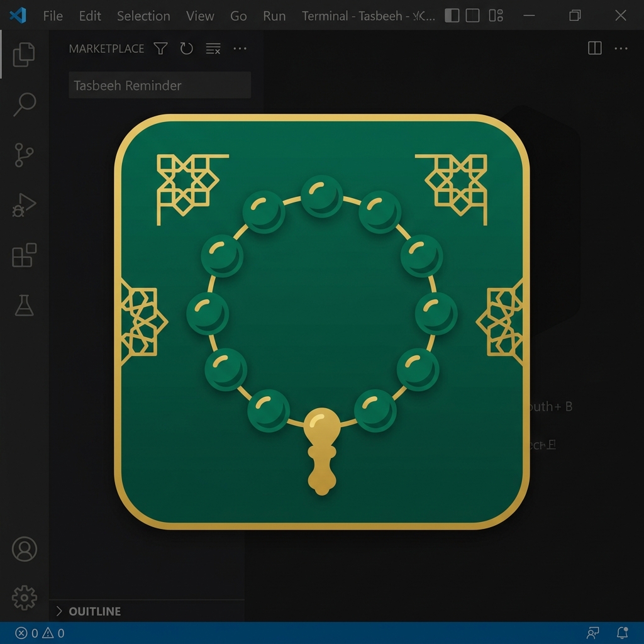Image resolution: width=644 pixels, height=644 pixels.
Task: Open the Terminal menu
Action: [x=325, y=16]
